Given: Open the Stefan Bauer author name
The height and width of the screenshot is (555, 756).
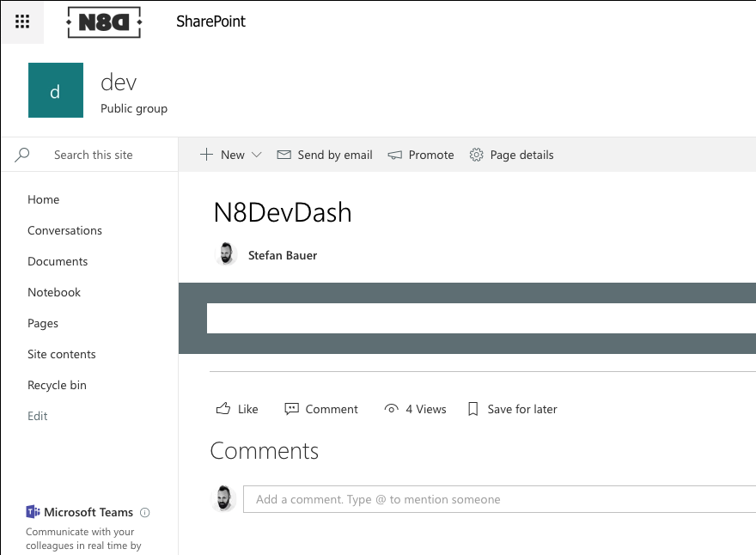Looking at the screenshot, I should [283, 255].
